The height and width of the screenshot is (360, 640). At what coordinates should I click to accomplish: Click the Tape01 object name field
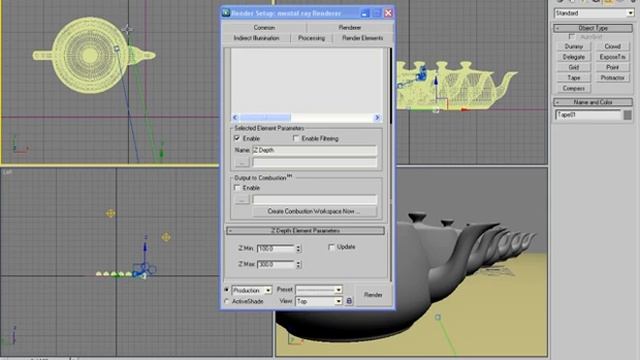click(x=588, y=115)
